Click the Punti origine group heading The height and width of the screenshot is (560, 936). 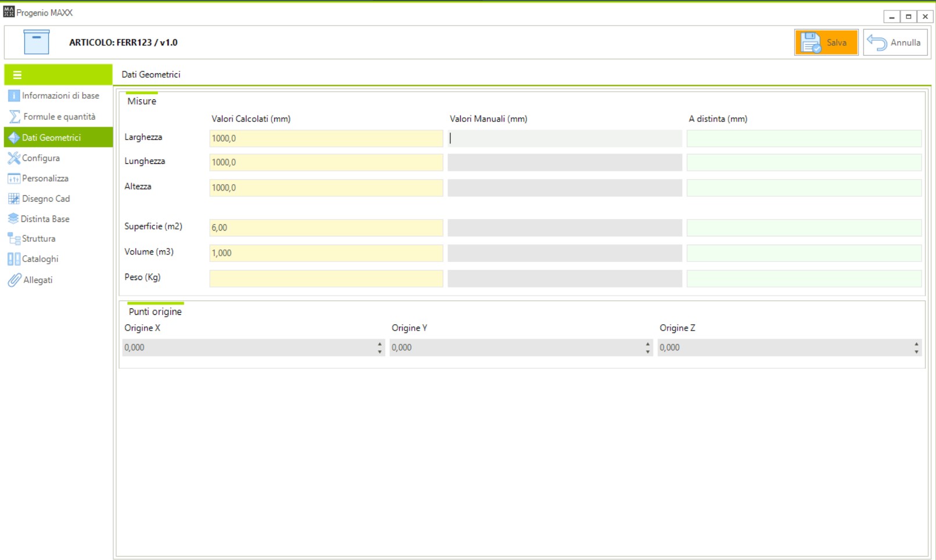pyautogui.click(x=155, y=312)
